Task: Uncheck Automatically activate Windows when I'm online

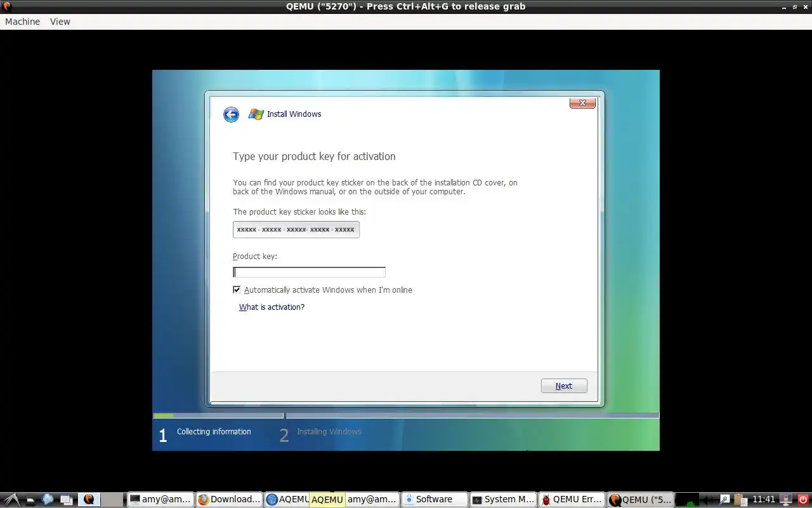Action: click(237, 290)
